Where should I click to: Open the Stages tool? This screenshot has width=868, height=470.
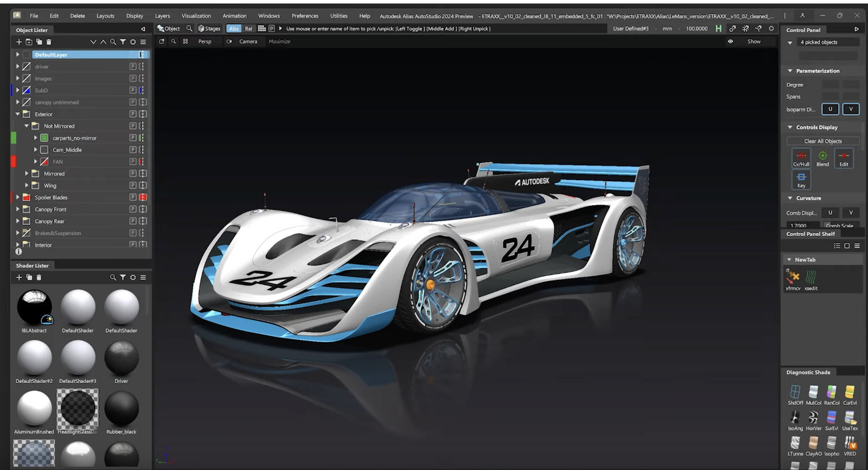tap(209, 28)
